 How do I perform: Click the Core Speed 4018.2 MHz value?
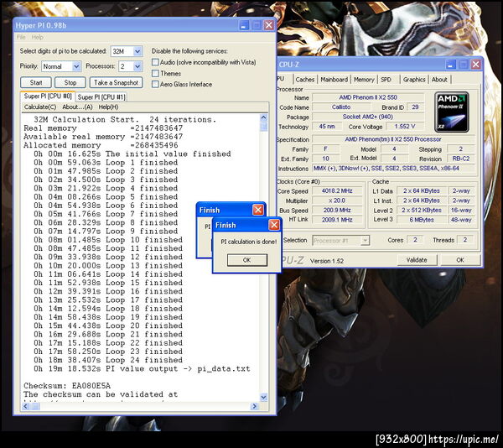tap(337, 191)
